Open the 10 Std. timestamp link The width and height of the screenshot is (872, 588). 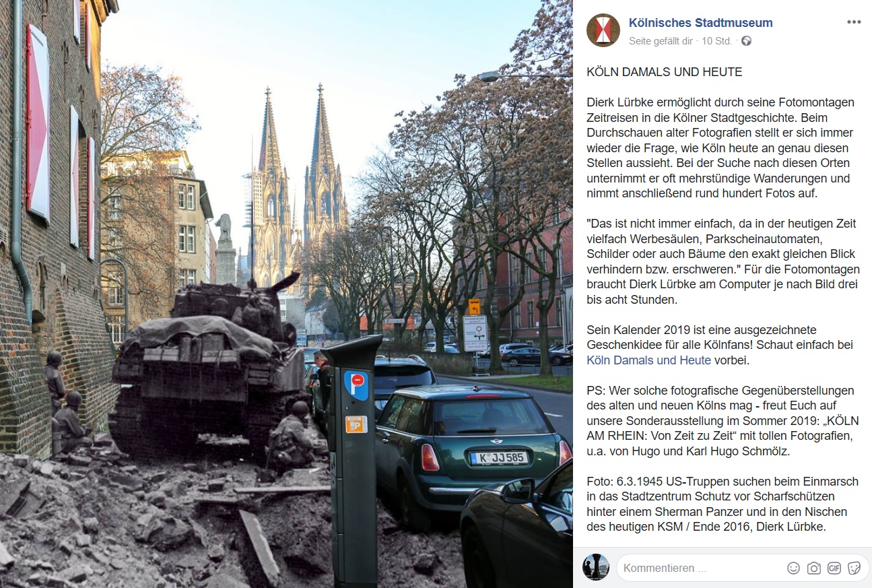716,41
